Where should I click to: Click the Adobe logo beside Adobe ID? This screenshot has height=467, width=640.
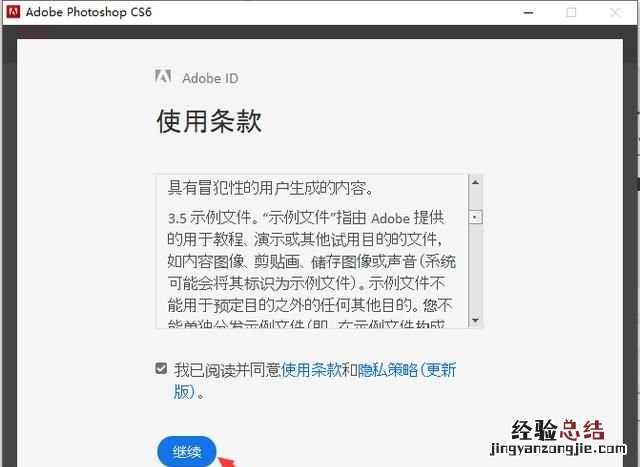coord(163,76)
